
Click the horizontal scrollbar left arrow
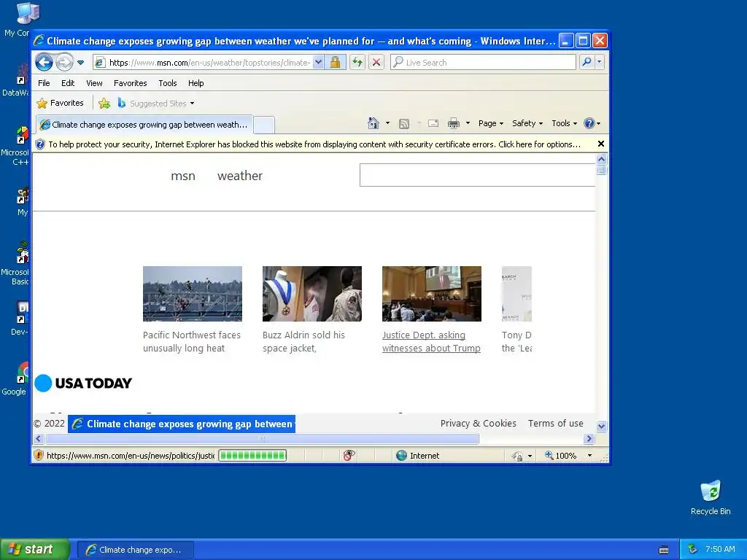39,438
